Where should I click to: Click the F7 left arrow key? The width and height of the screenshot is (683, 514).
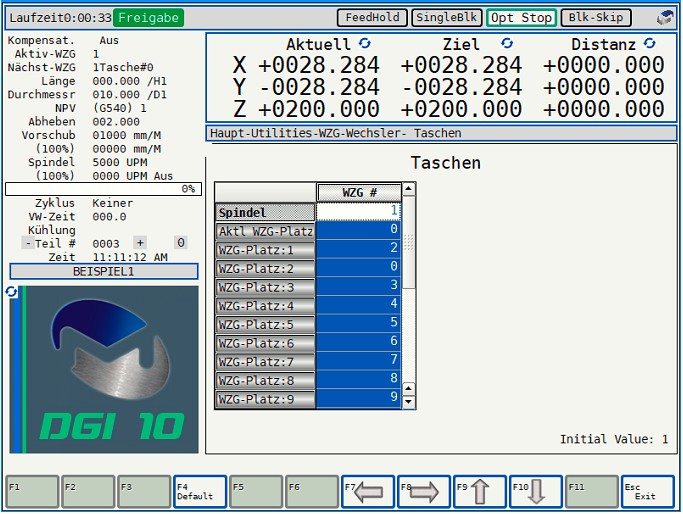pyautogui.click(x=368, y=492)
